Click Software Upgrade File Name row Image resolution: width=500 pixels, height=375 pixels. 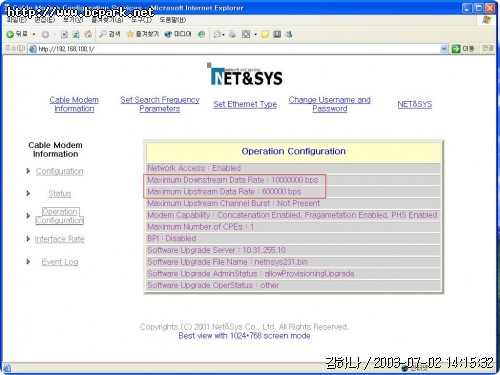pyautogui.click(x=293, y=262)
